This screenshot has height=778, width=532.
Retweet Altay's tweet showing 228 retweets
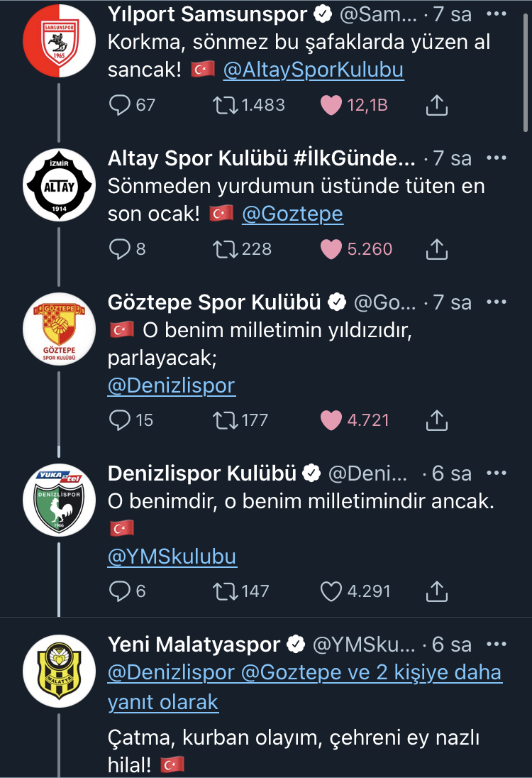(x=225, y=249)
